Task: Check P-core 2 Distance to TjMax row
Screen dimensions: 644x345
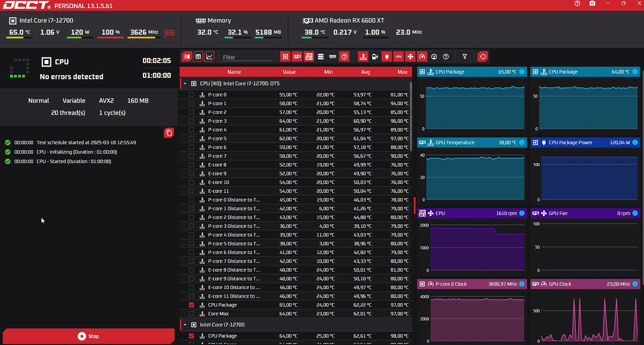Action: click(191, 217)
